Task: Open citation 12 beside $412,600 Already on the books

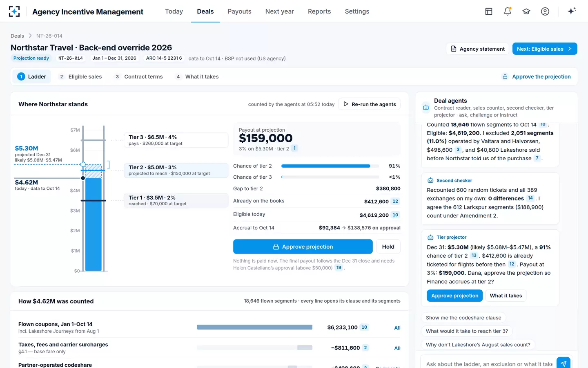Action: click(x=395, y=201)
